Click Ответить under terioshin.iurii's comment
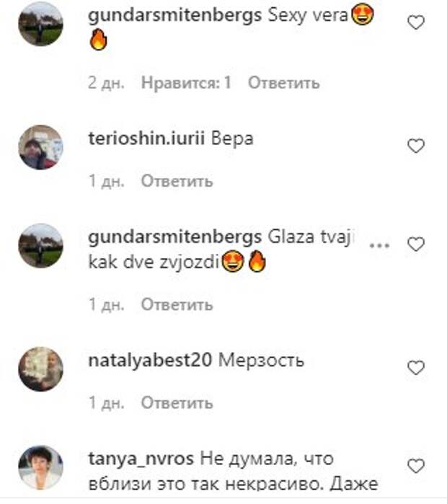447x504 pixels. [x=177, y=181]
